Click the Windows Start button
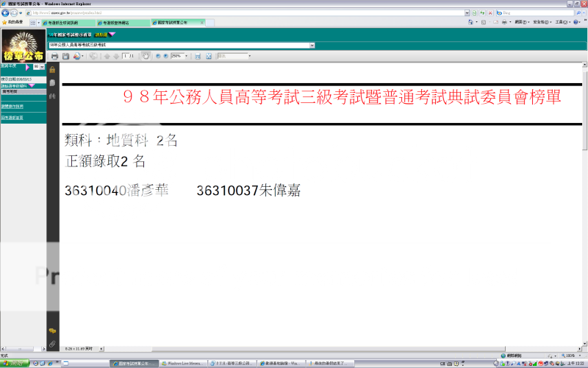Image resolution: width=588 pixels, height=368 pixels. pyautogui.click(x=15, y=364)
